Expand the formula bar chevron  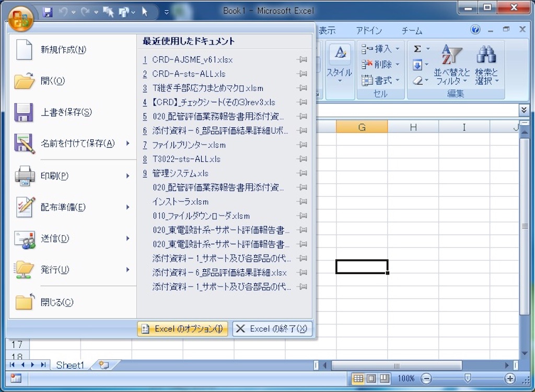524,110
